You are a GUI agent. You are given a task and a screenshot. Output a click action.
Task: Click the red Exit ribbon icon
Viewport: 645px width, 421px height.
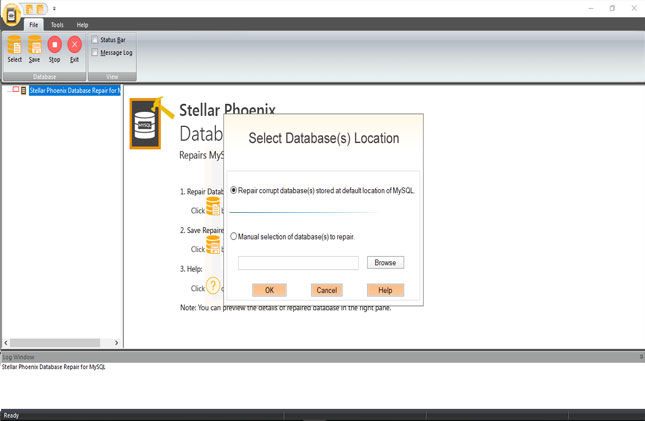(74, 49)
